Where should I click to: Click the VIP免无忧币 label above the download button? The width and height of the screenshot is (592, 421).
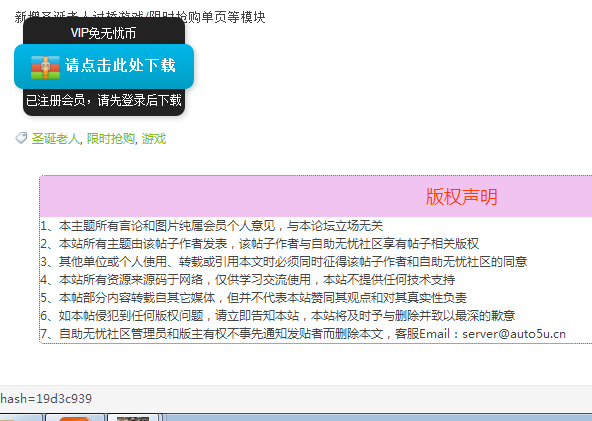pyautogui.click(x=103, y=33)
